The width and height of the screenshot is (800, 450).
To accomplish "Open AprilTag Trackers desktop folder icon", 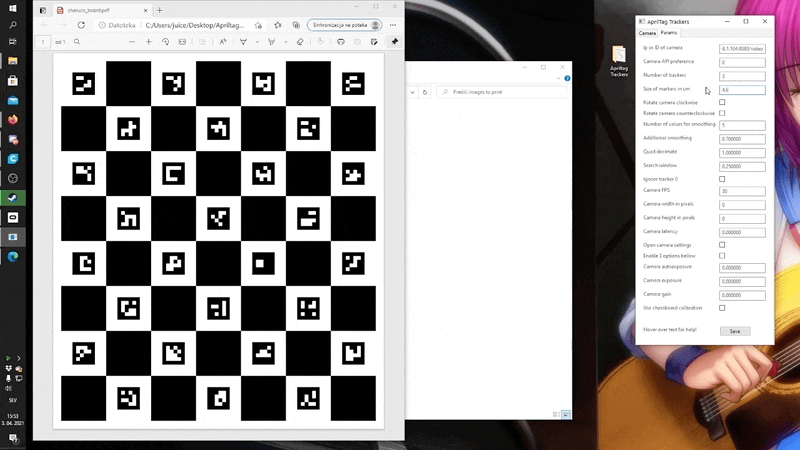I will (x=619, y=61).
